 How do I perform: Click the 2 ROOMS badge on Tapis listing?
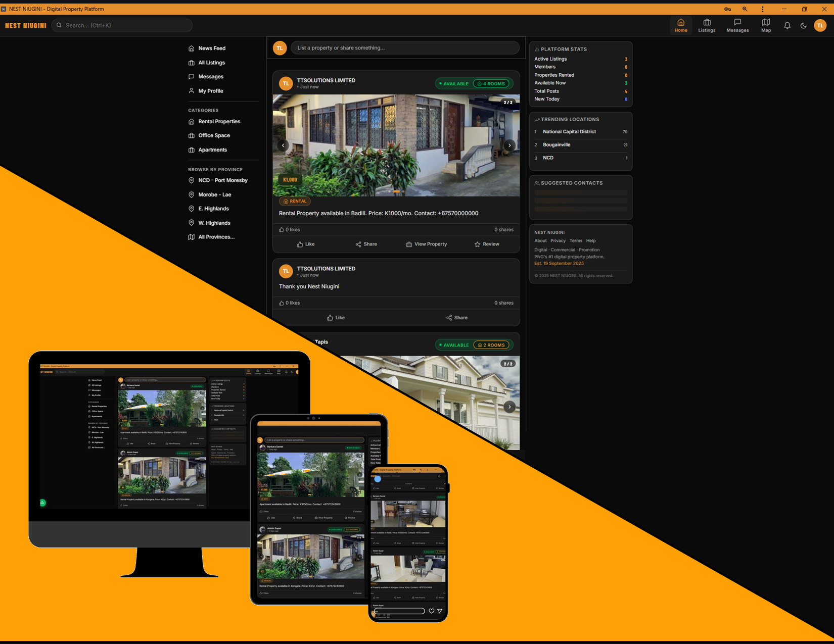click(x=491, y=345)
